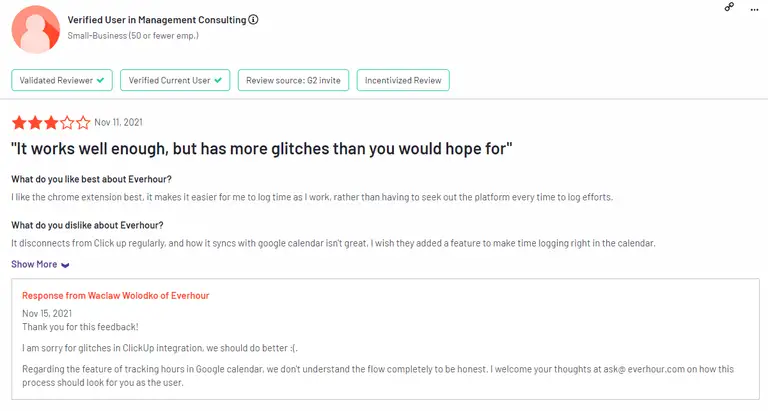Click the fifth empty rating star
768x411 pixels.
(x=83, y=123)
